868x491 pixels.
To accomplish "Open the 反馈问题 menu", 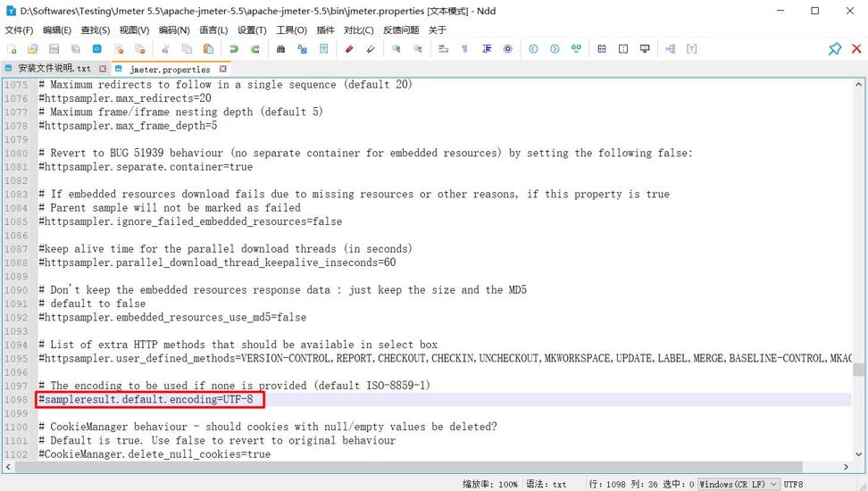I will pyautogui.click(x=401, y=29).
